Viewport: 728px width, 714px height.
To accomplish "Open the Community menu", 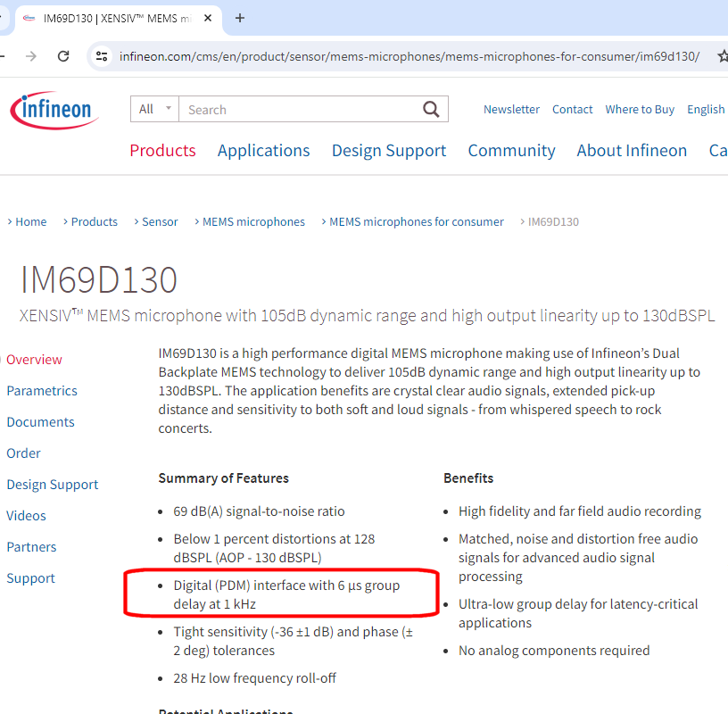I will tap(511, 151).
